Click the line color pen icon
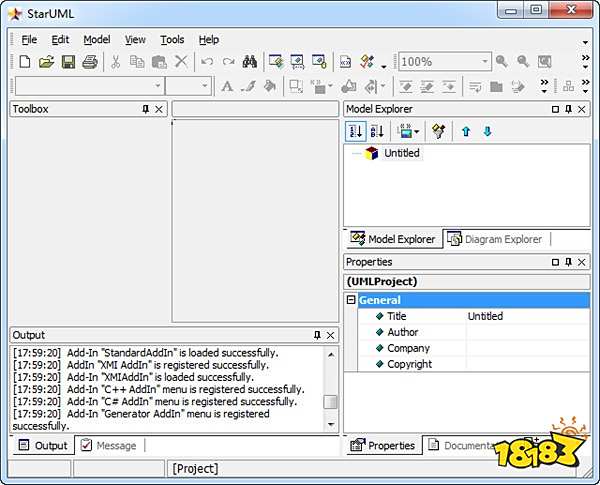The width and height of the screenshot is (600, 485). tap(249, 87)
